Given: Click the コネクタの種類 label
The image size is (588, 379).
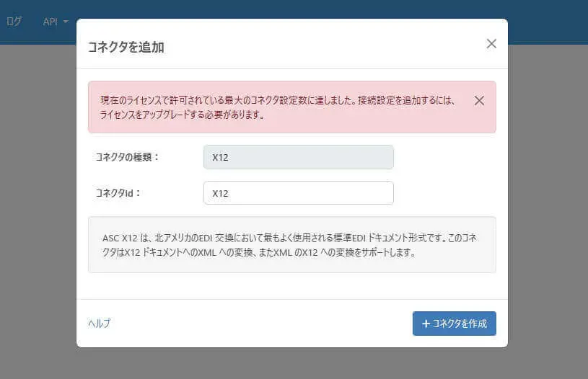Looking at the screenshot, I should pyautogui.click(x=127, y=157).
